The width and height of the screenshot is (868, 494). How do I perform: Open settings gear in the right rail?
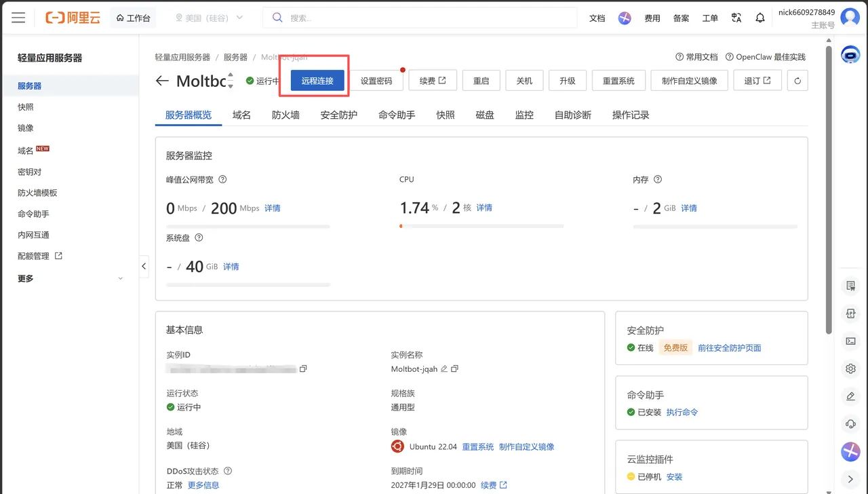[850, 369]
